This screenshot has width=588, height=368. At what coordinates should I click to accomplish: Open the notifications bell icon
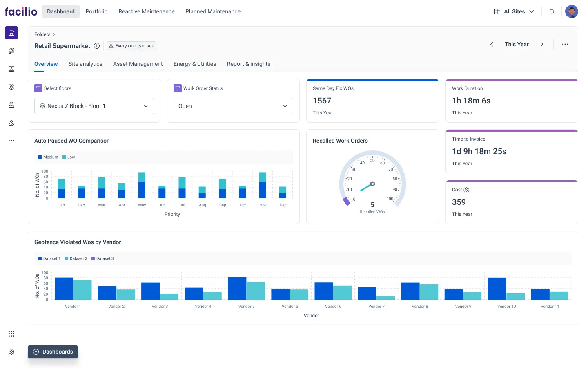(551, 11)
